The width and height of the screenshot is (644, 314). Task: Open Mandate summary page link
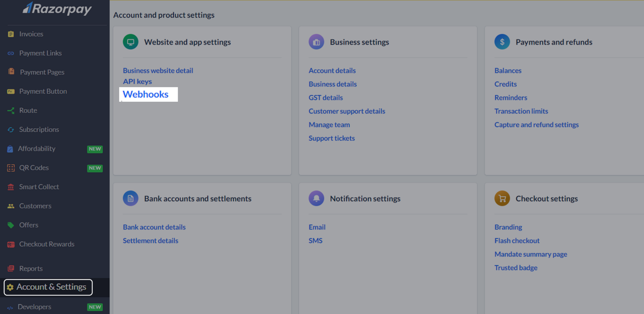[531, 254]
